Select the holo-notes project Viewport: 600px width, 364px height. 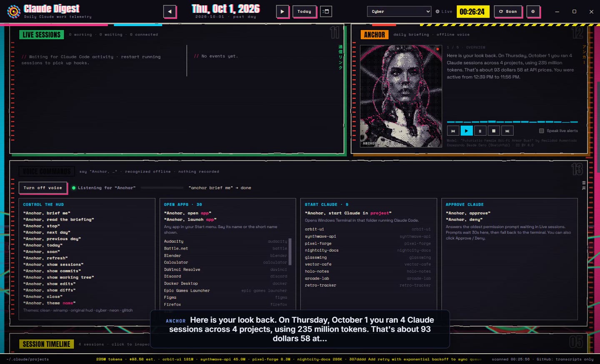(x=368, y=271)
